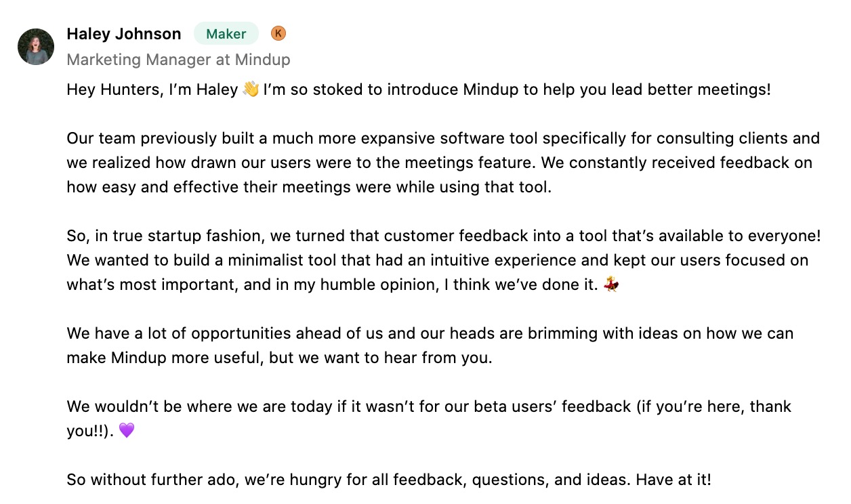851x504 pixels.
Task: Click the orange K badge icon
Action: (278, 33)
